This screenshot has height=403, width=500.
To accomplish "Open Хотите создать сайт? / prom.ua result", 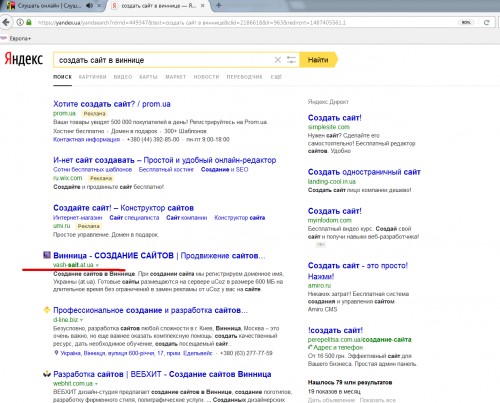I will (x=112, y=104).
